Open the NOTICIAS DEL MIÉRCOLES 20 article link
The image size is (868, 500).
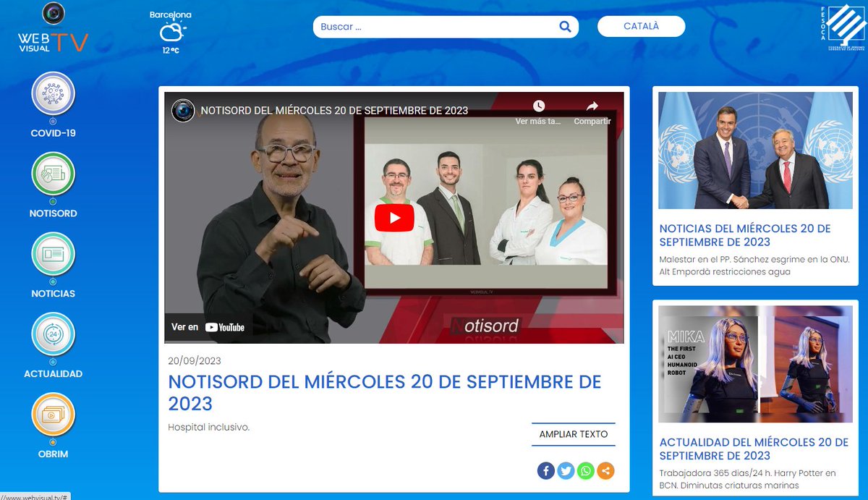[744, 235]
